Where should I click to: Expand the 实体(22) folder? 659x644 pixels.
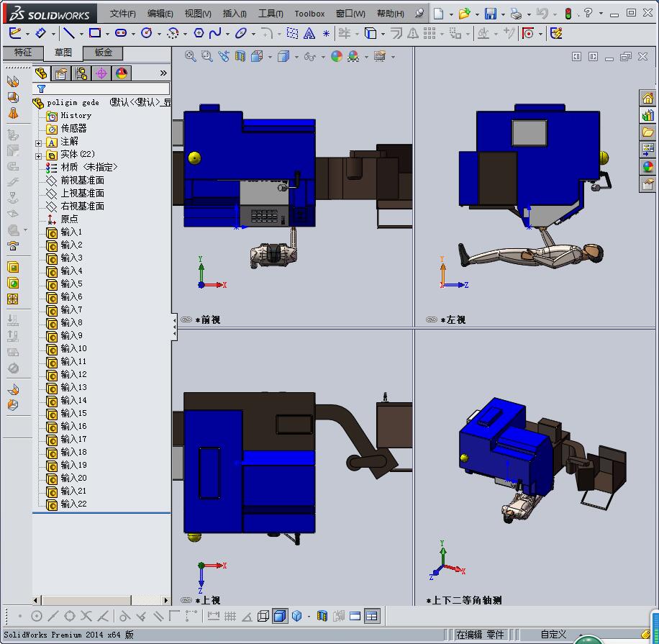38,156
